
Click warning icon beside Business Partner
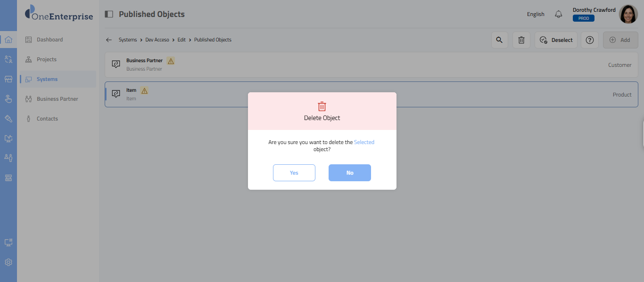[171, 61]
